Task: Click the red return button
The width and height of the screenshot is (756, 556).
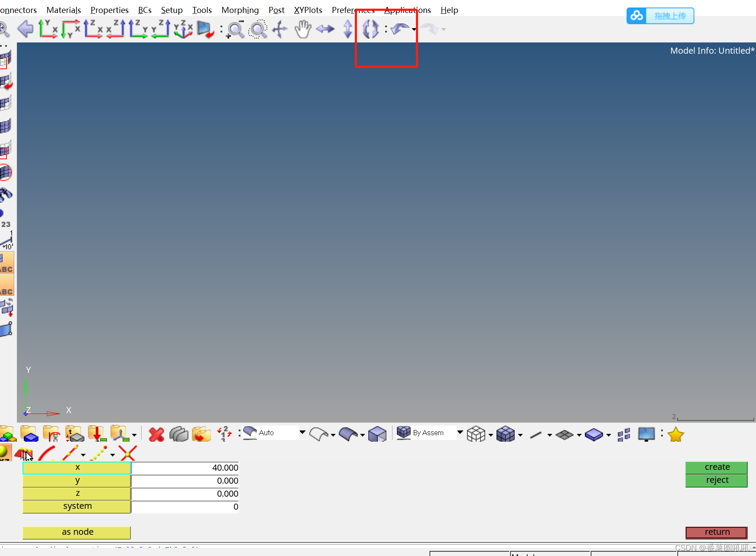Action: [717, 532]
